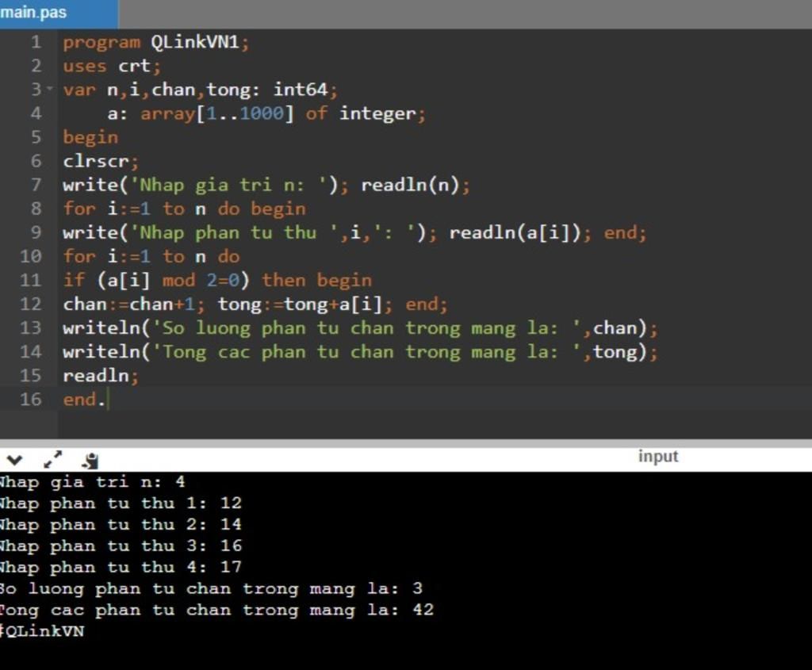The image size is (812, 670).
Task: Select the main.pas file tab
Action: click(x=59, y=13)
